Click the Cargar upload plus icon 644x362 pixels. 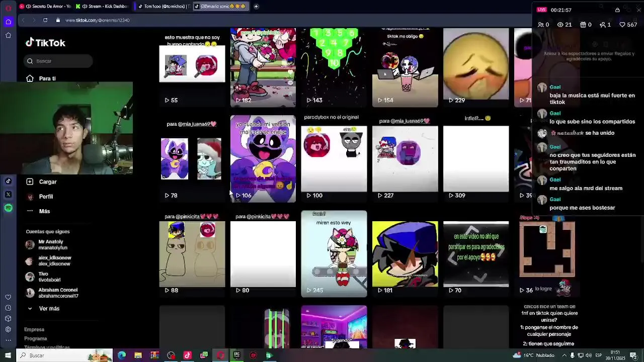30,182
